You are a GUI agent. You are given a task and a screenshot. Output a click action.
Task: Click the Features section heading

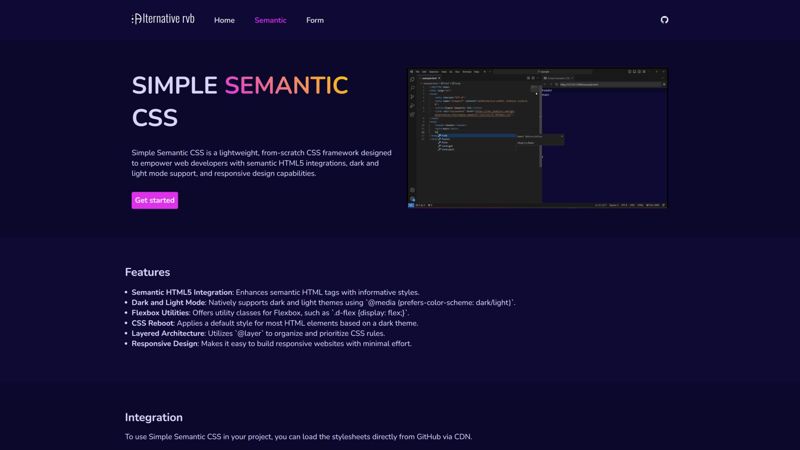coord(148,272)
